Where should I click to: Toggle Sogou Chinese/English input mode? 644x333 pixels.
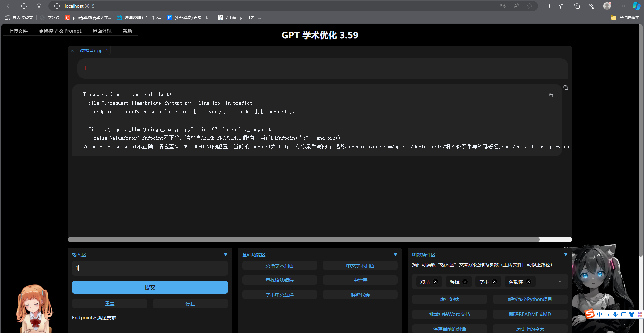point(600,314)
